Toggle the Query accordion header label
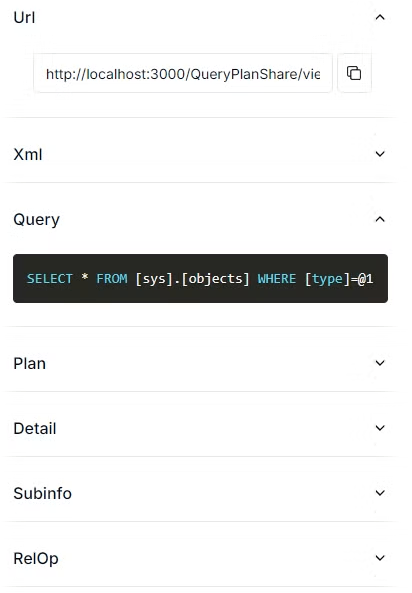The height and width of the screenshot is (593, 412). [36, 220]
